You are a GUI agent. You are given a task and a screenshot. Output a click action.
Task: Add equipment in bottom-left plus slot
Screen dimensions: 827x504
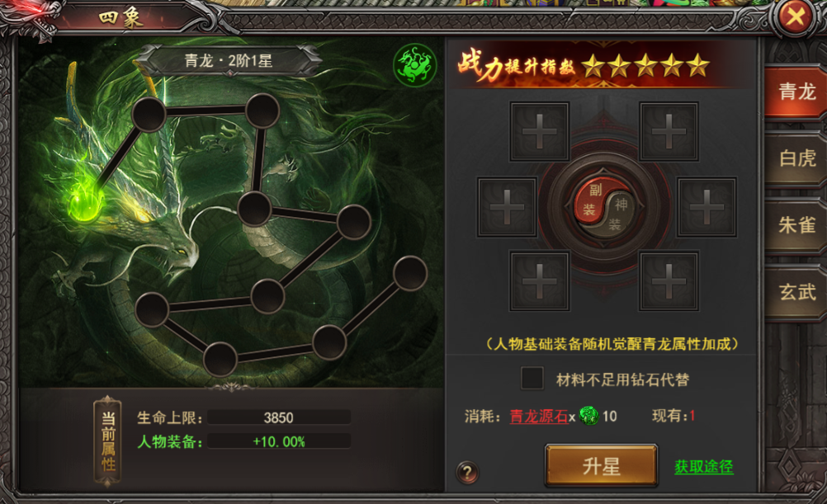click(539, 281)
